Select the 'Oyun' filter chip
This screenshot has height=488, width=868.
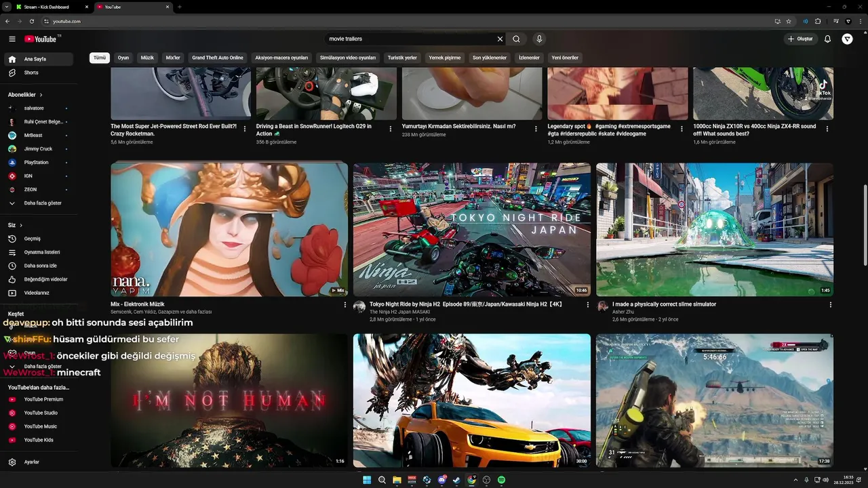[123, 58]
